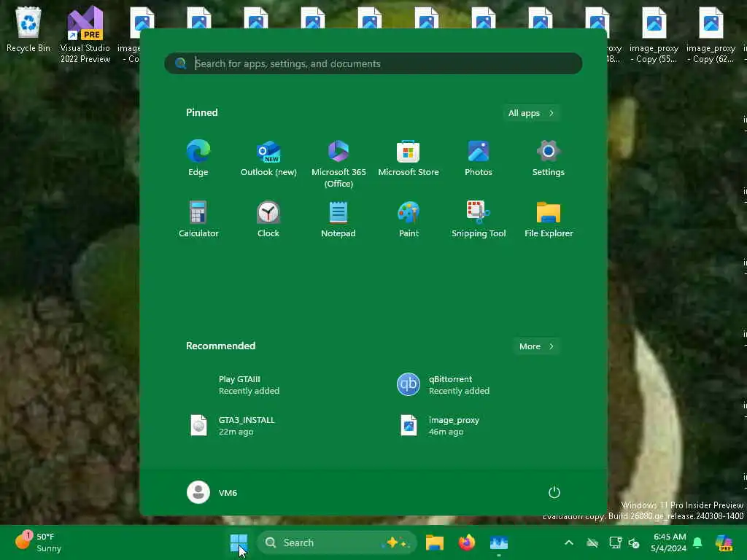Select Visual Studio 2022 Preview shortcut
The image size is (747, 560).
point(85,34)
